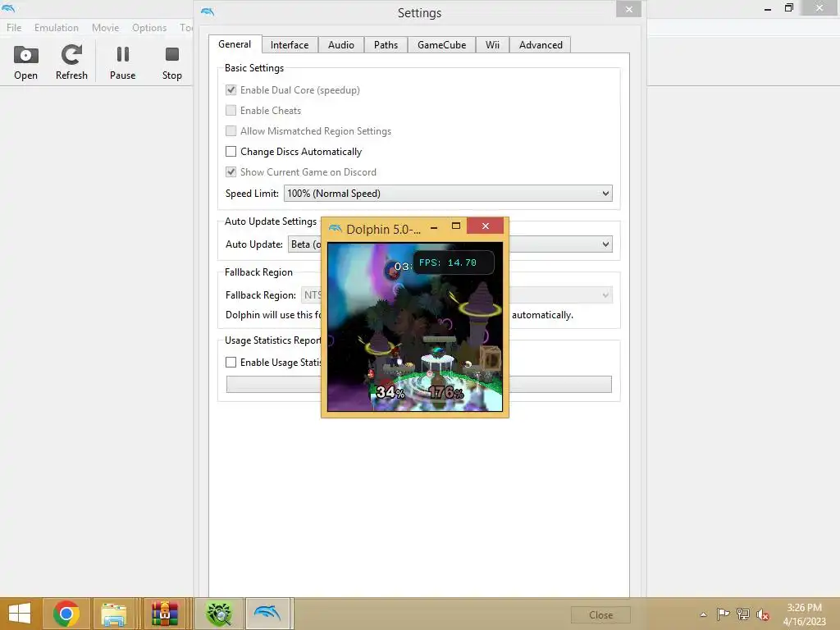
Task: Toggle Allow Mismatched Region Settings checkbox
Action: pos(231,130)
